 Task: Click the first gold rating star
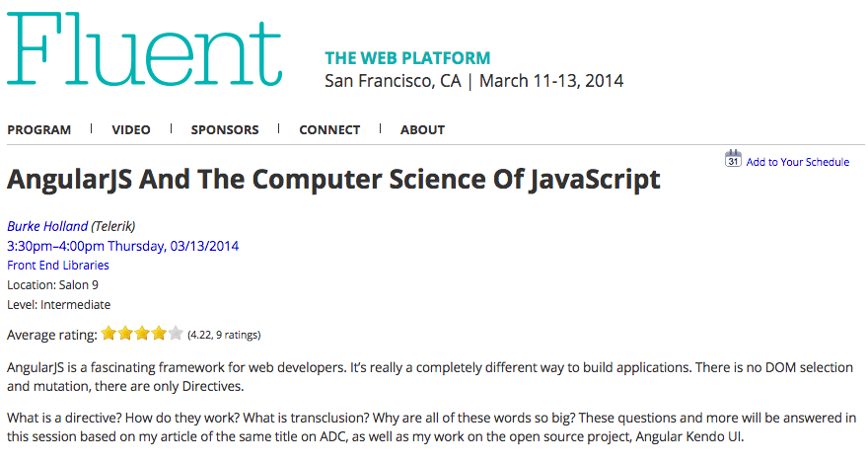pyautogui.click(x=109, y=334)
